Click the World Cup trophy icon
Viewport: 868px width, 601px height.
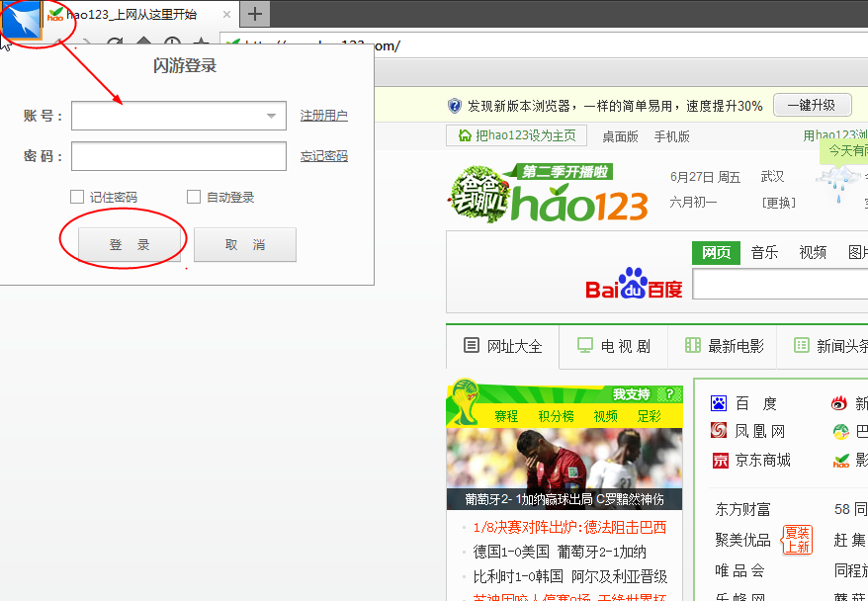pos(464,401)
